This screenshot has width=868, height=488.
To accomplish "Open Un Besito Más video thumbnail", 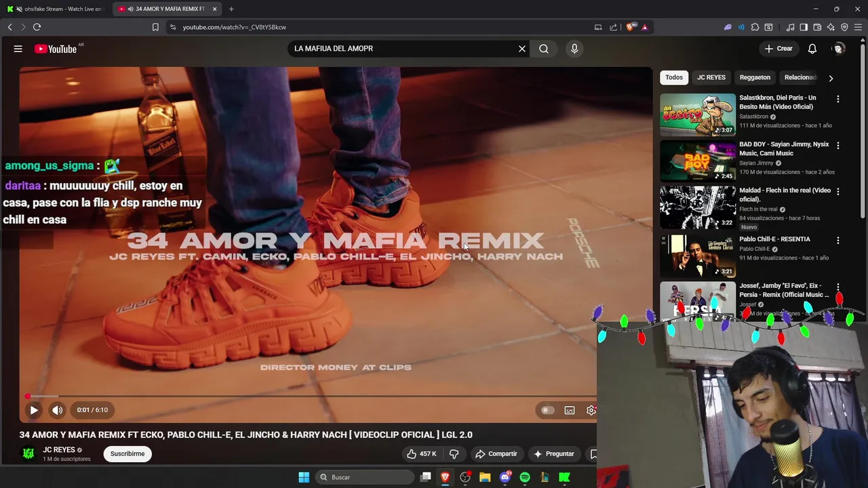I will coord(698,115).
